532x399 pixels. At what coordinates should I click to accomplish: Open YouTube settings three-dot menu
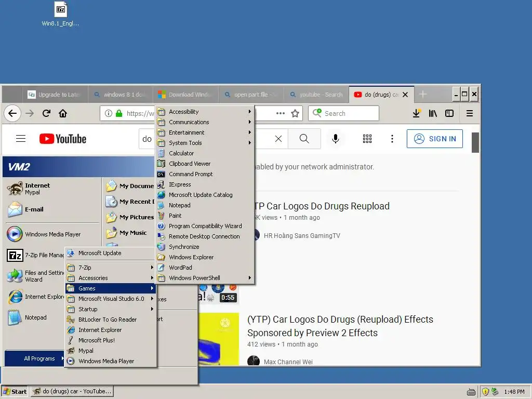click(x=392, y=139)
